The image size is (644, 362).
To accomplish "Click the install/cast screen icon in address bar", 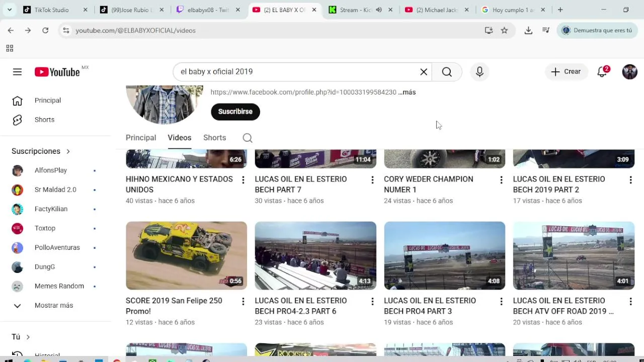I will (x=489, y=30).
